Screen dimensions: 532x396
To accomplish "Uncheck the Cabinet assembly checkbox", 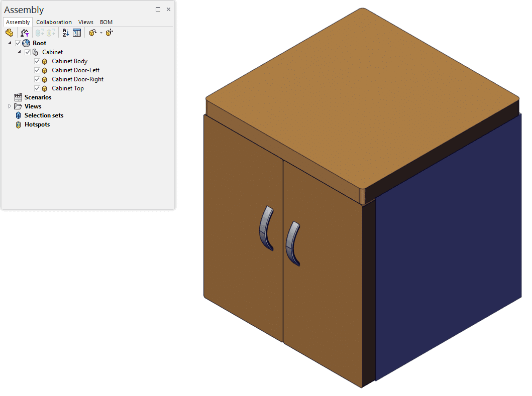I will click(28, 52).
